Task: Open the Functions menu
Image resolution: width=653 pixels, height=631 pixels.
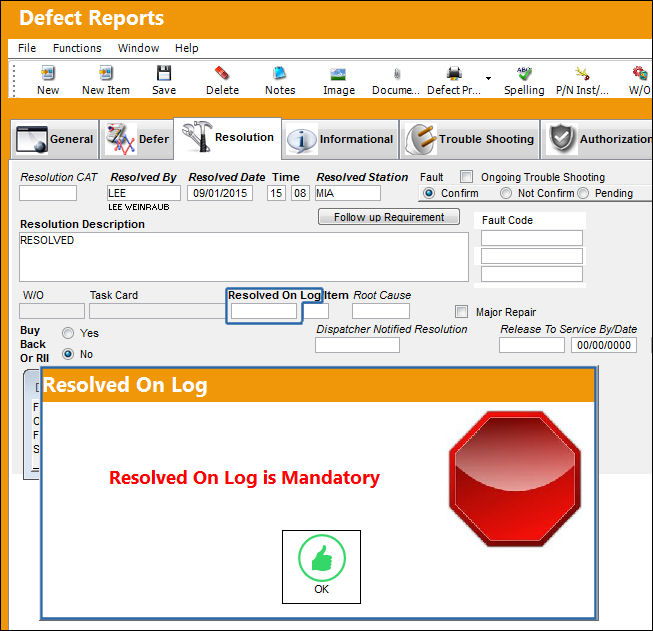Action: [77, 48]
